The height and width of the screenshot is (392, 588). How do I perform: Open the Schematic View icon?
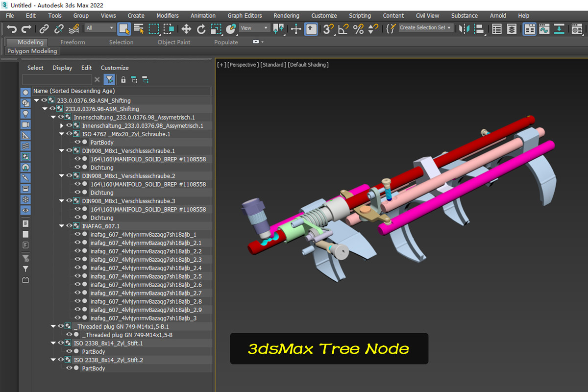559,29
